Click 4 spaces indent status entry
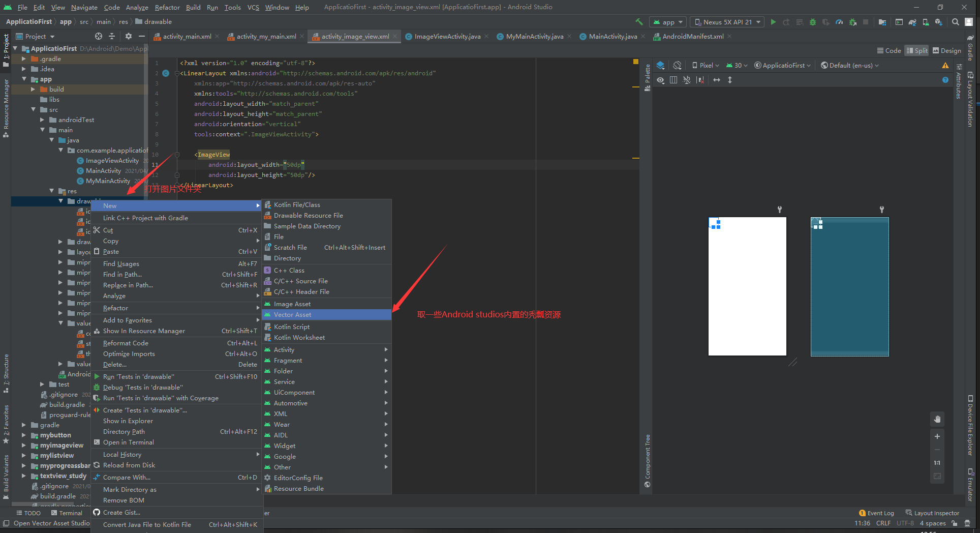Screen dimensions: 980x533 933,523
